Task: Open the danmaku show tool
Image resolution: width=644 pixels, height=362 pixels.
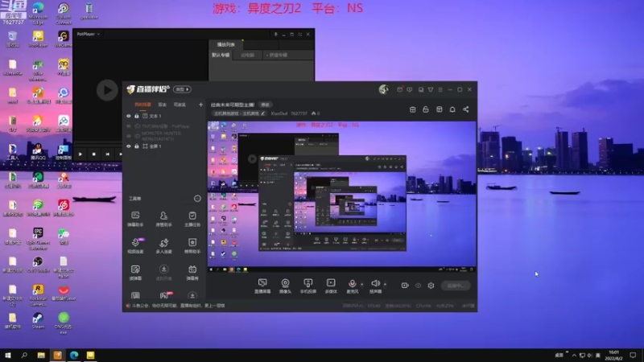Action: tap(192, 272)
